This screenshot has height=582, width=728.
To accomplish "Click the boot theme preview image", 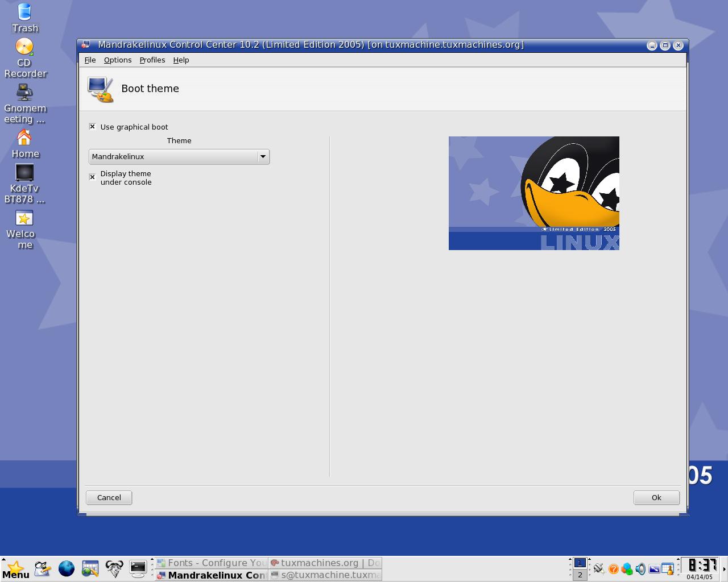I will point(534,193).
